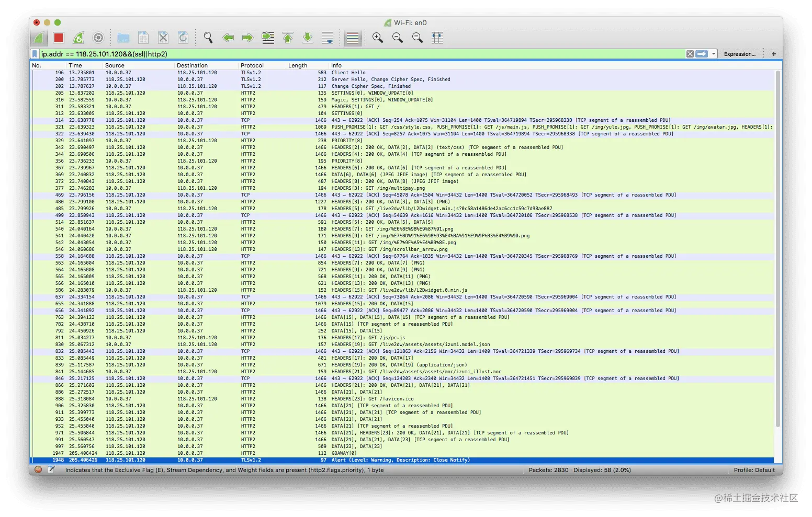812x517 pixels.
Task: Select packet 485 GET L2Dwidget.min.js
Action: [402, 209]
